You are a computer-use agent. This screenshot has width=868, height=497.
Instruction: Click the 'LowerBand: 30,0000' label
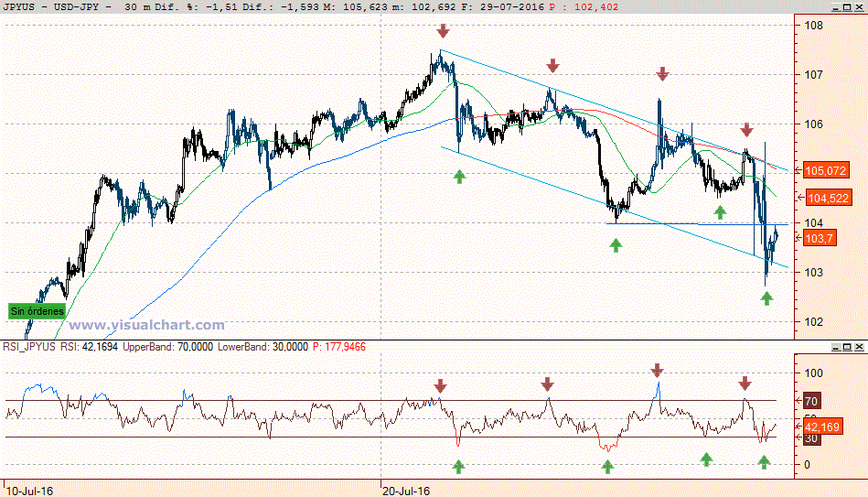click(263, 347)
